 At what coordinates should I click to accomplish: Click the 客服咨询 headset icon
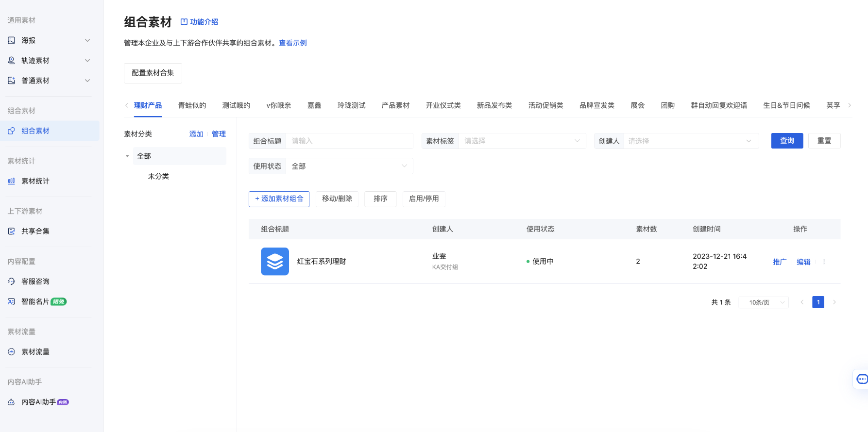point(11,282)
